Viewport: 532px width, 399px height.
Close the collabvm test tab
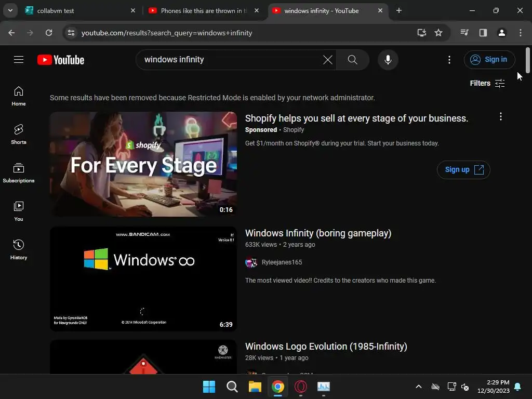[133, 11]
